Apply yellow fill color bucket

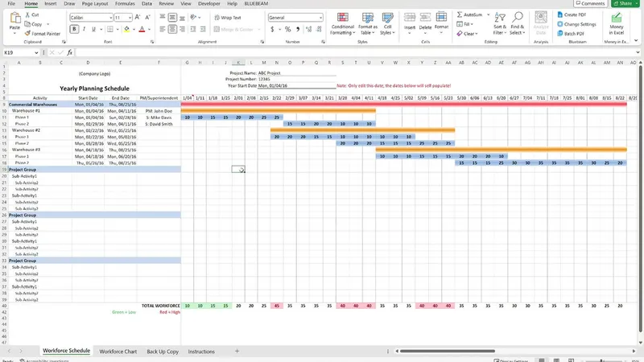pyautogui.click(x=127, y=29)
